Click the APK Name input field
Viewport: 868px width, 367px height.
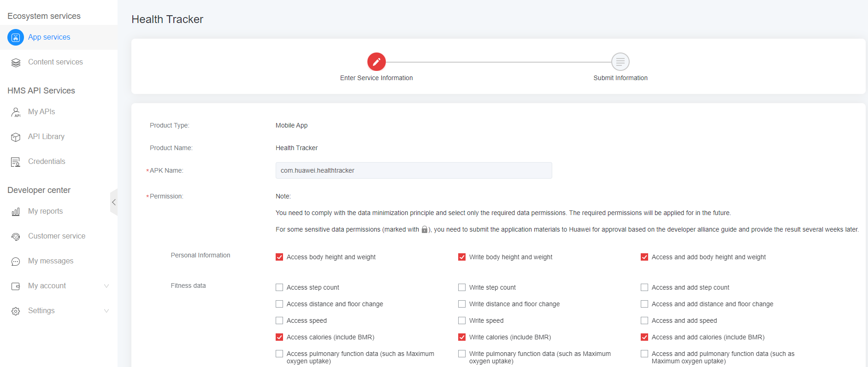click(x=414, y=170)
